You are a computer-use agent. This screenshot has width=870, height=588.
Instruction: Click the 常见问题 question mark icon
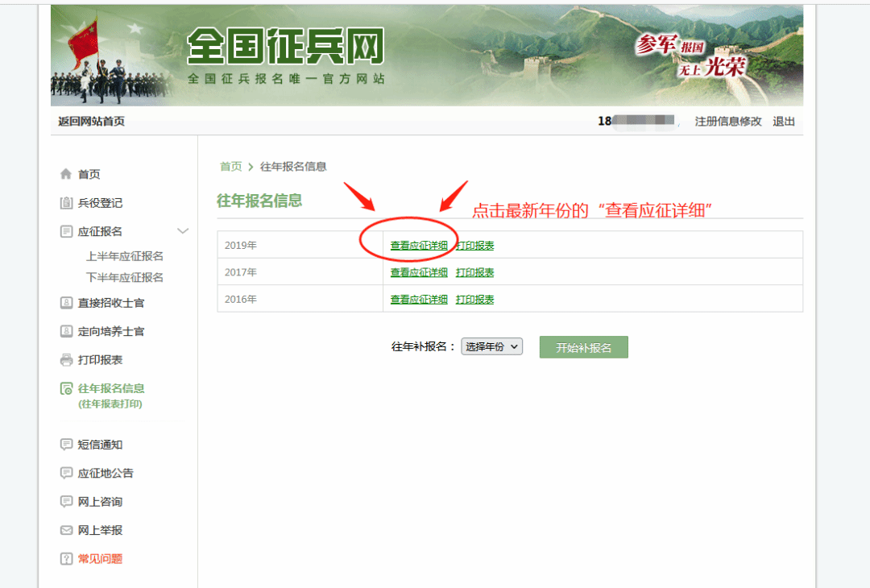(x=66, y=559)
